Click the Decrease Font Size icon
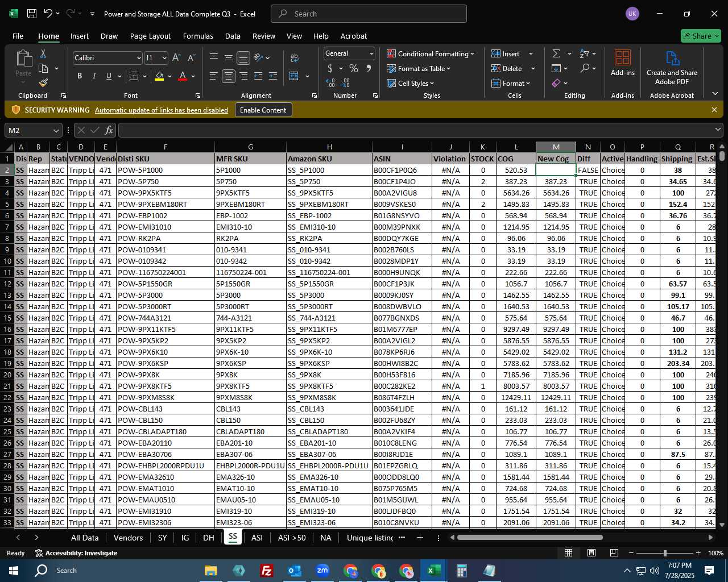728x582 pixels. coord(191,57)
